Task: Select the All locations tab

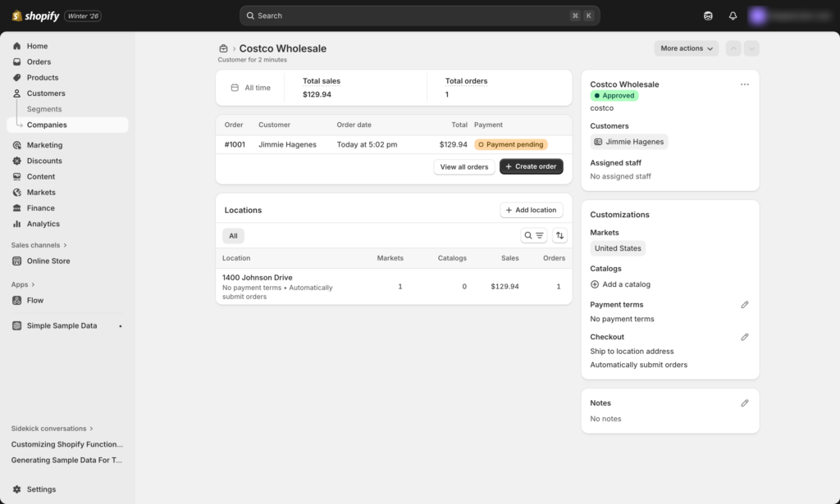Action: point(233,236)
